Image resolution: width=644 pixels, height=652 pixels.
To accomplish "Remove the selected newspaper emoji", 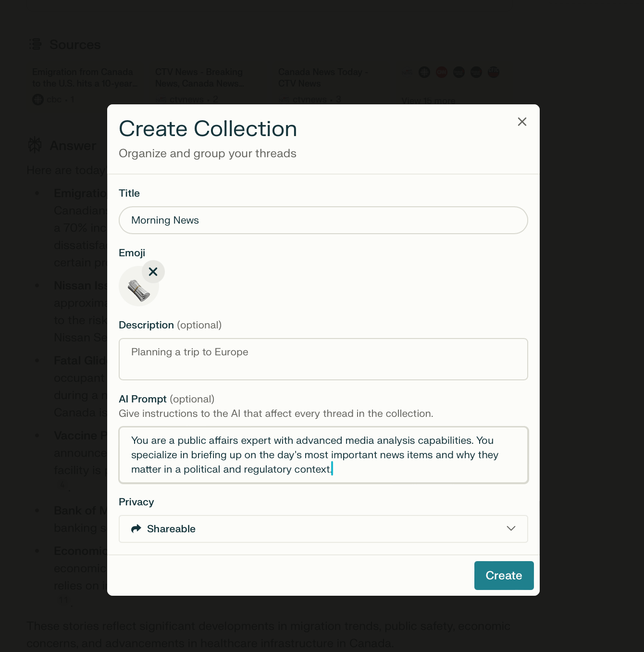I will point(153,272).
